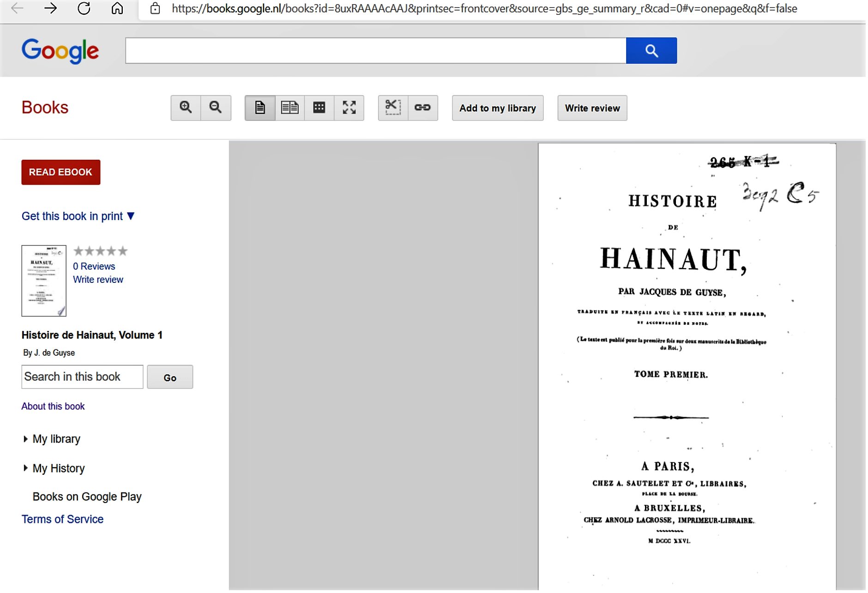This screenshot has width=868, height=593.
Task: Zoom in on the book page
Action: 186,108
